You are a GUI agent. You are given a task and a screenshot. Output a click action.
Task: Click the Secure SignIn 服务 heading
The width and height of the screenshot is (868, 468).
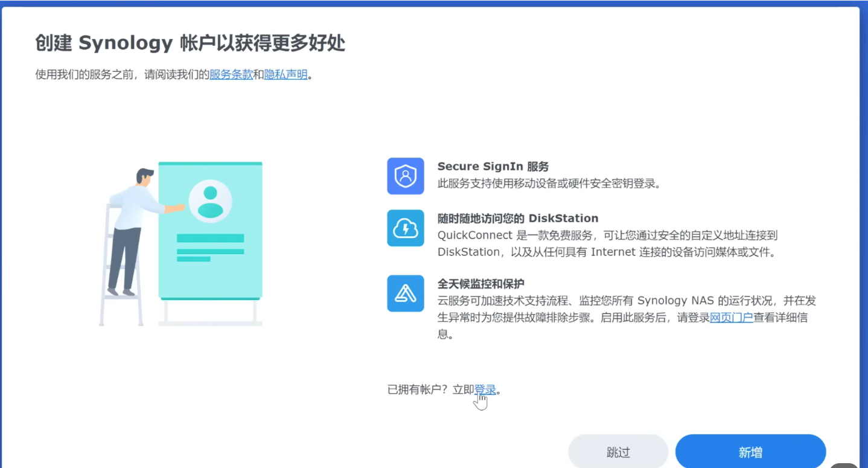493,167
